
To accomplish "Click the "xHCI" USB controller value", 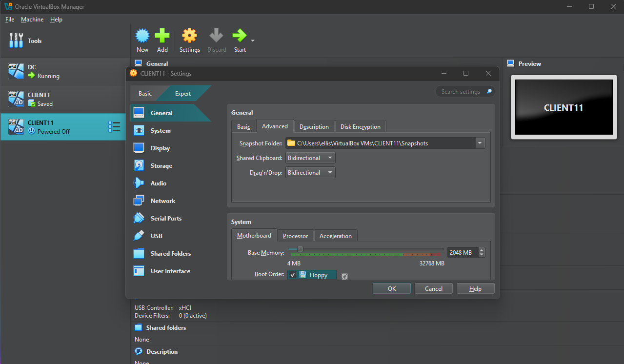I will pyautogui.click(x=186, y=308).
